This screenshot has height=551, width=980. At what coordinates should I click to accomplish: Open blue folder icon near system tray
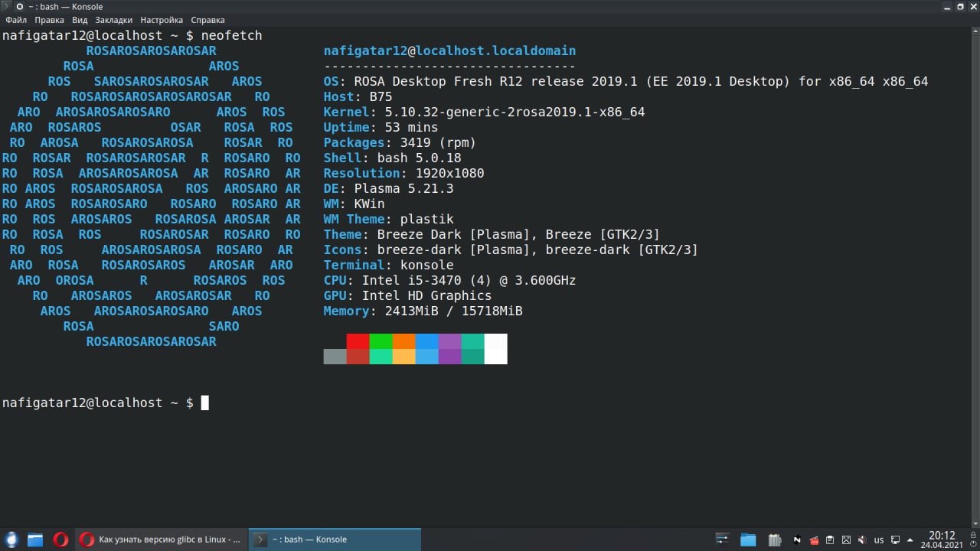(748, 540)
